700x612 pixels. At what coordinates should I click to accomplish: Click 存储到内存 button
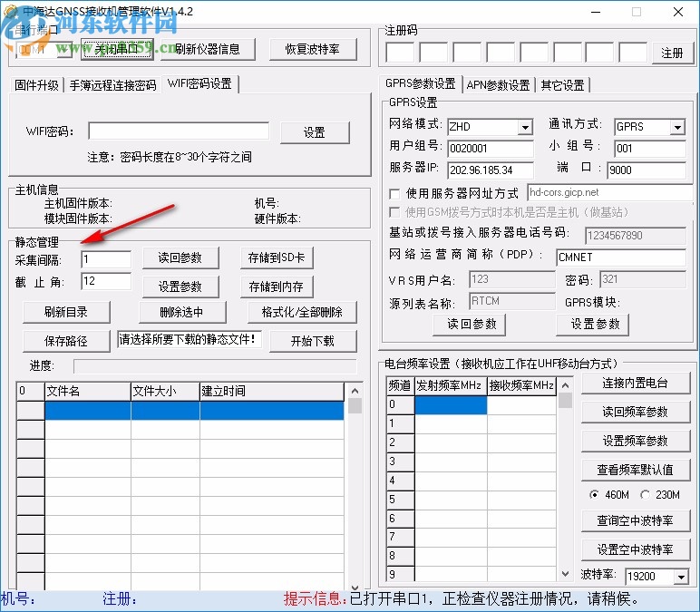point(277,287)
